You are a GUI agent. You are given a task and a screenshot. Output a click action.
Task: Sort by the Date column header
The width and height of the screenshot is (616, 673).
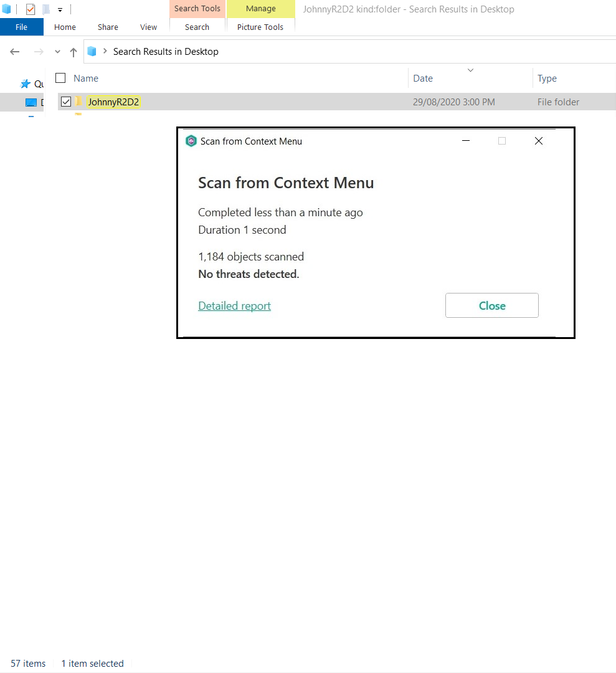[423, 78]
